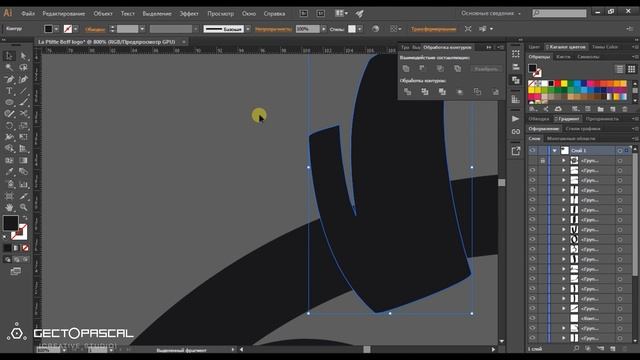
Task: Open stroke color dropdown in control bar
Action: click(x=76, y=29)
